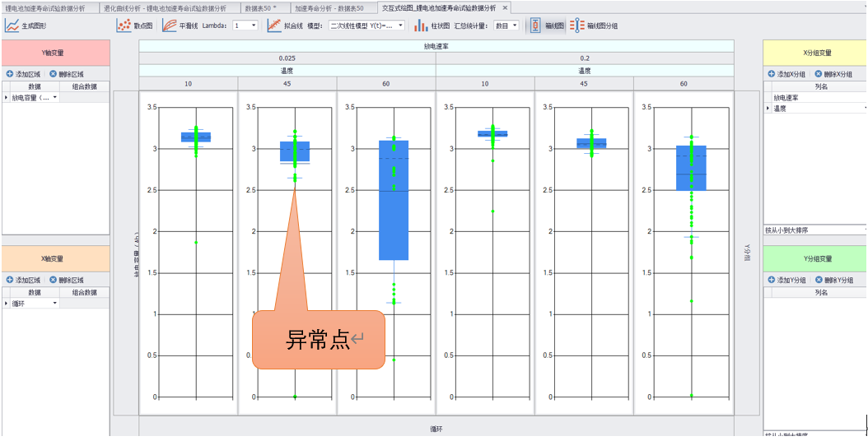The width and height of the screenshot is (868, 441).
Task: Click the 添加X分组 plus icon
Action: (x=771, y=73)
